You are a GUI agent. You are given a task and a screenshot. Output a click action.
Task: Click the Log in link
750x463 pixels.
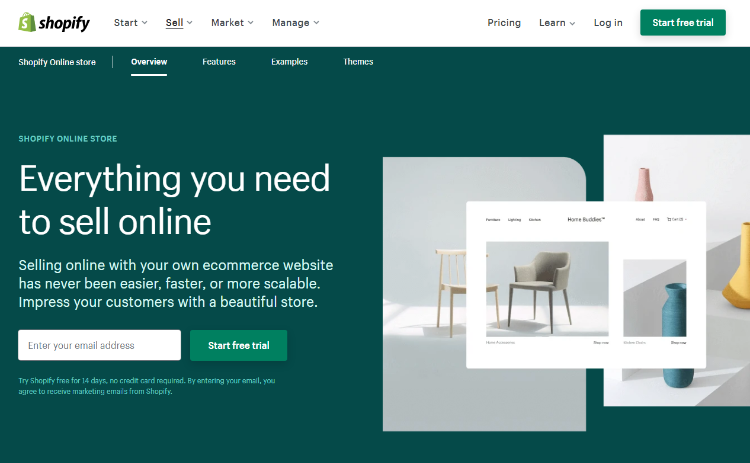coord(608,22)
